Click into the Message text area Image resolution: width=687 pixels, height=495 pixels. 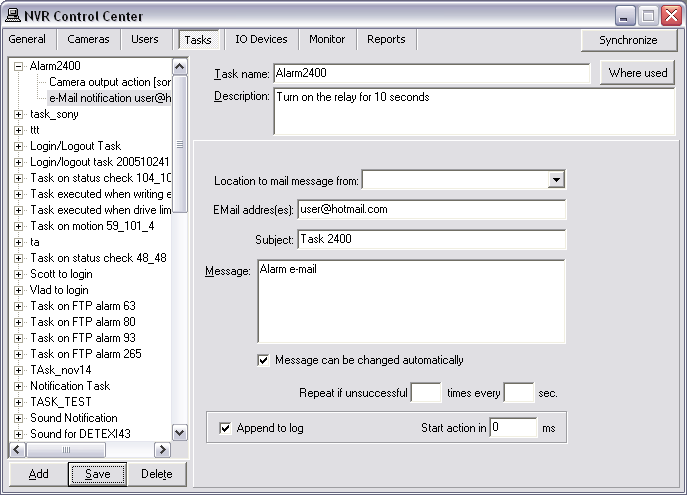[411, 301]
